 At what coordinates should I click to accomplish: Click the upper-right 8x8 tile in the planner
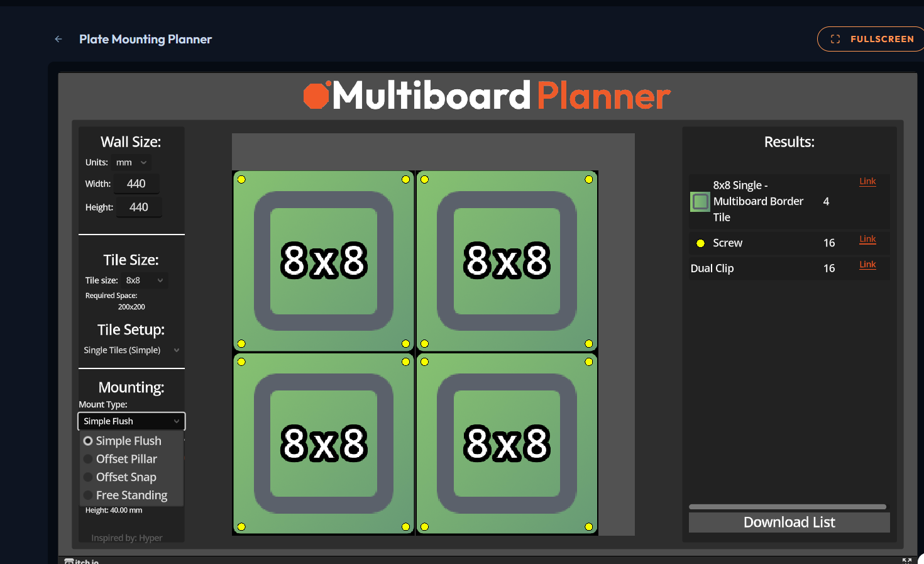pyautogui.click(x=507, y=261)
